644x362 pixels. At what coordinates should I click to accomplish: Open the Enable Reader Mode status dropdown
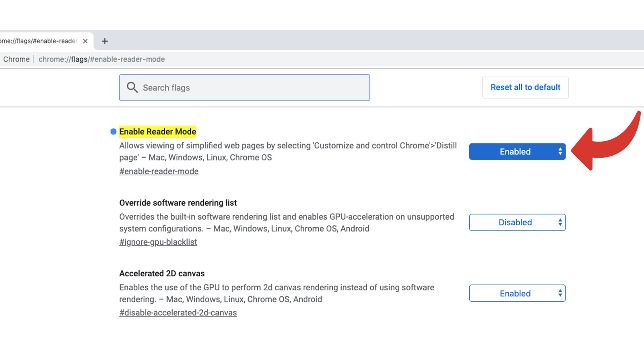[x=517, y=152]
